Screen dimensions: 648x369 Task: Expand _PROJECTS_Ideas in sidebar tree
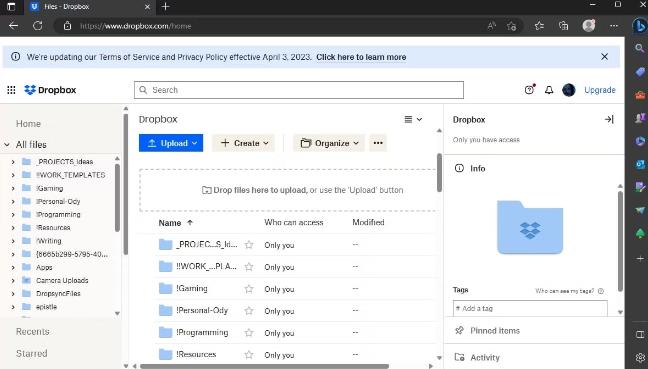[13, 162]
